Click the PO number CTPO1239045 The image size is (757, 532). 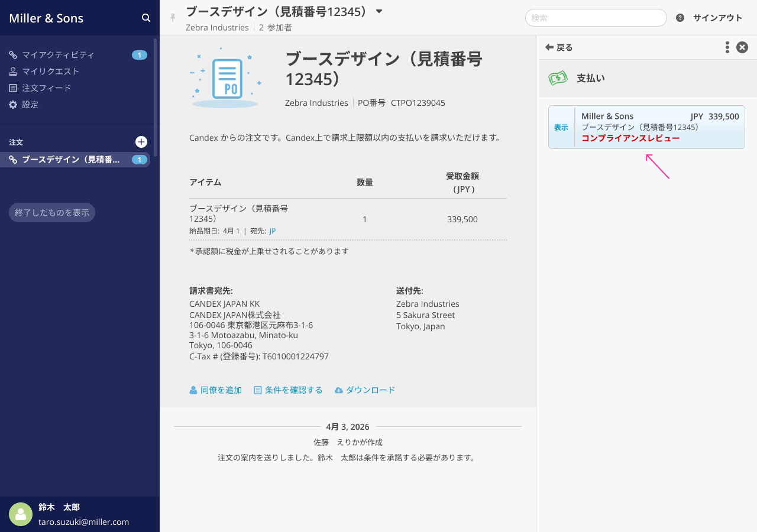[418, 103]
